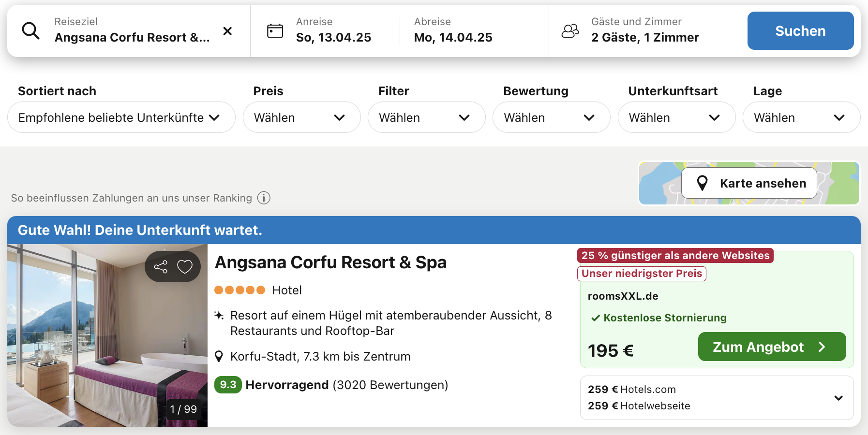Open Karte ansehen map view

(749, 183)
